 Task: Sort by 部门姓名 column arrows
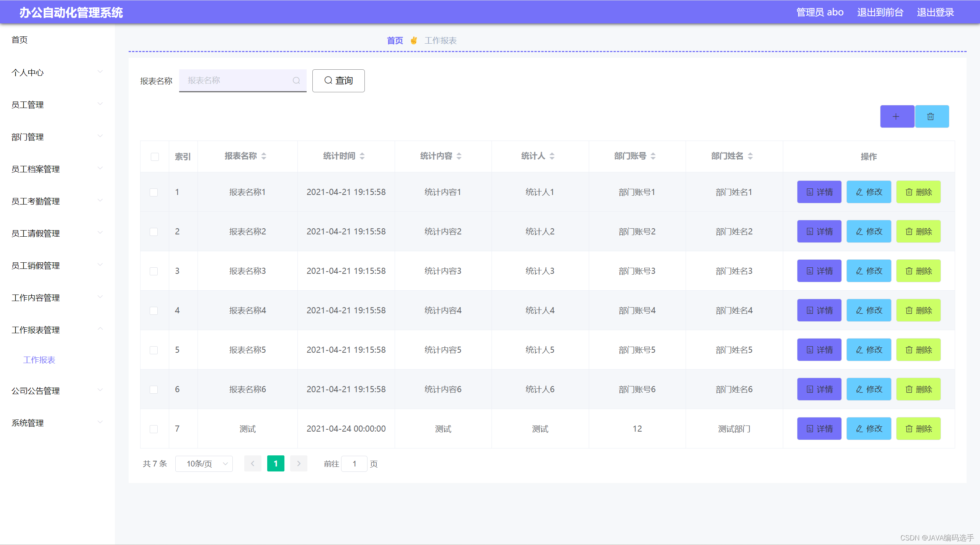coord(750,156)
